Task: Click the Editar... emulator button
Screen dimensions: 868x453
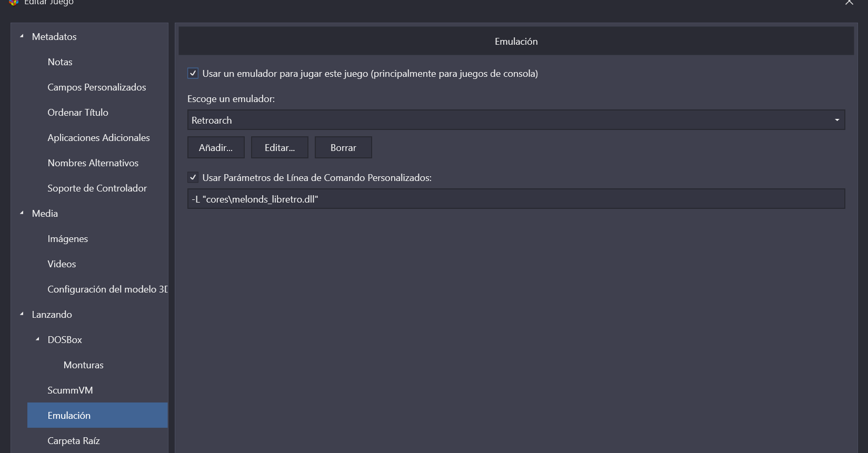Action: 280,147
